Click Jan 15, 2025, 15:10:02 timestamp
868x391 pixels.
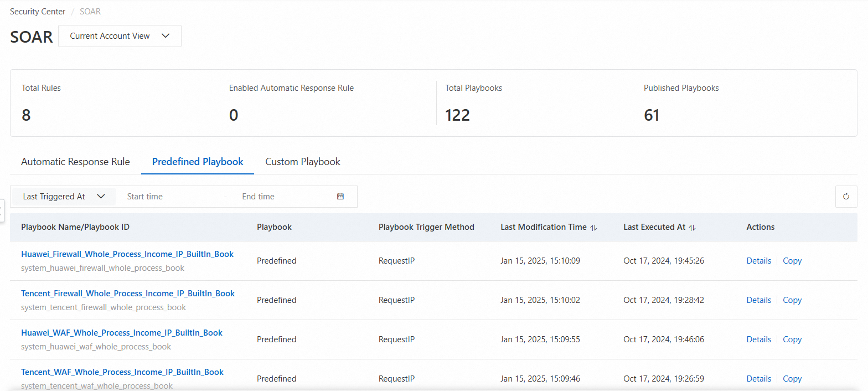[540, 300]
